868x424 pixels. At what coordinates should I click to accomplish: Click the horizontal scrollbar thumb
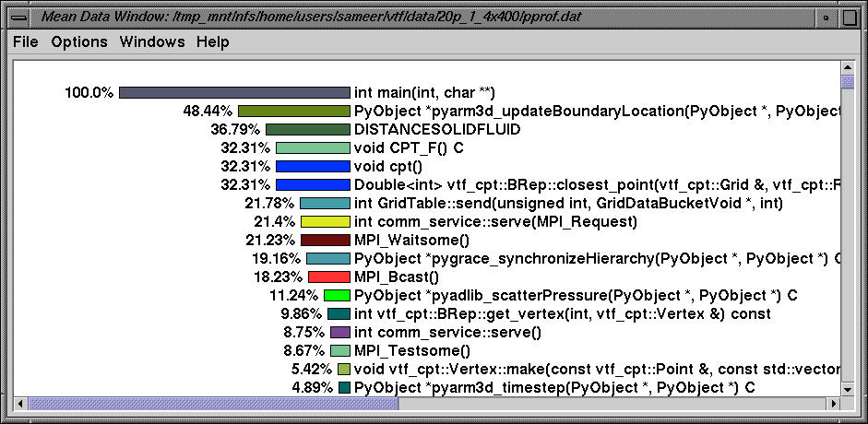click(x=212, y=403)
